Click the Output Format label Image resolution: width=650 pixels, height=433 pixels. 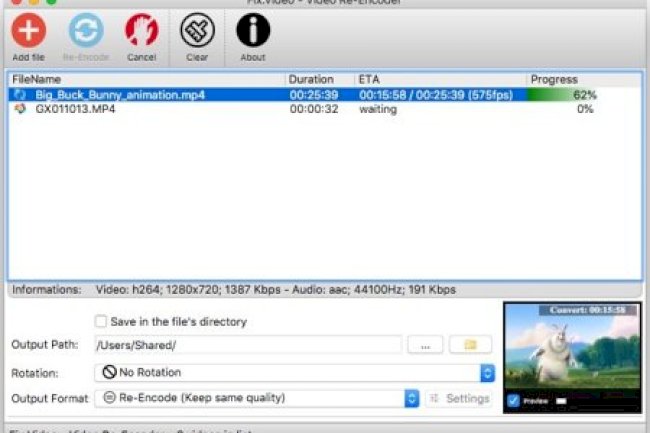point(50,398)
